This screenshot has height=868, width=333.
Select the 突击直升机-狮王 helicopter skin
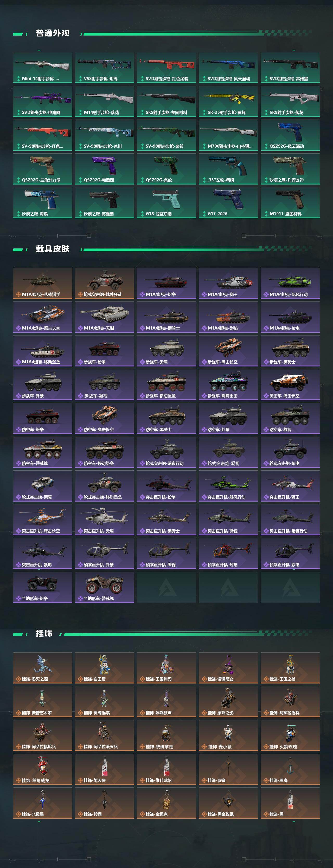pos(290,486)
